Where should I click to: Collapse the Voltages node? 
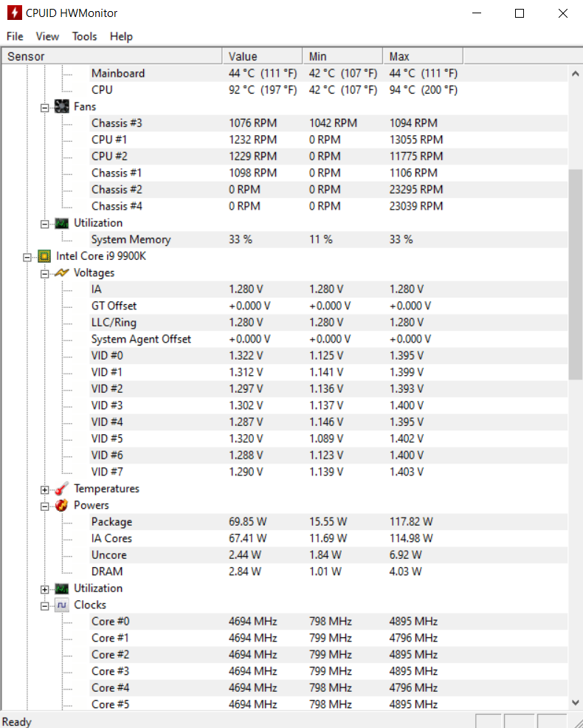44,274
